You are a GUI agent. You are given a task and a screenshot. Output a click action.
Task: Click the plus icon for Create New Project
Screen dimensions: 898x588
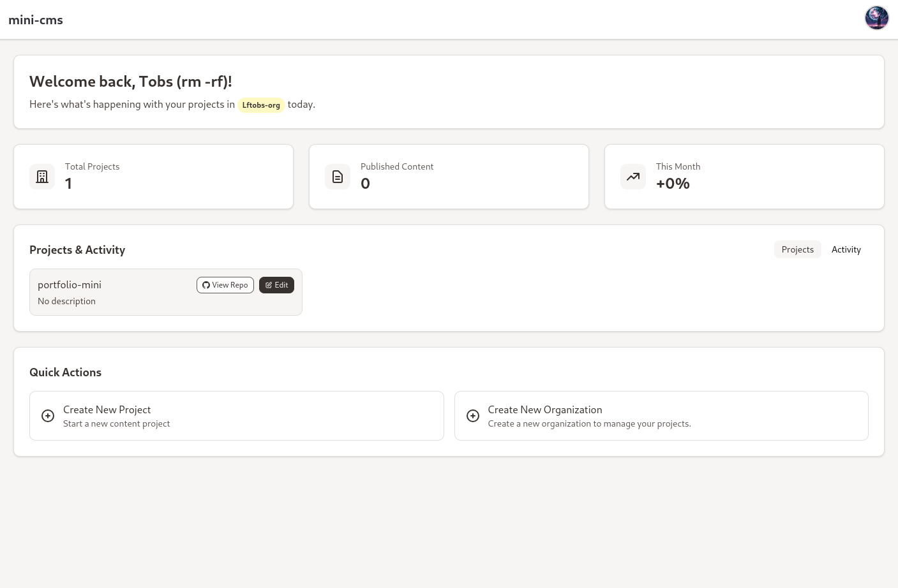coord(48,416)
